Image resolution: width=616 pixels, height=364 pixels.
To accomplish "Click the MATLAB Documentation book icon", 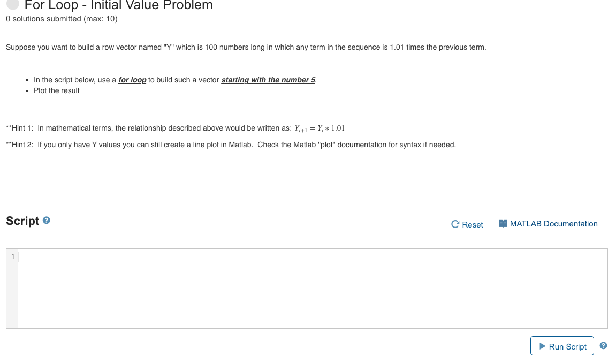I will tap(503, 223).
